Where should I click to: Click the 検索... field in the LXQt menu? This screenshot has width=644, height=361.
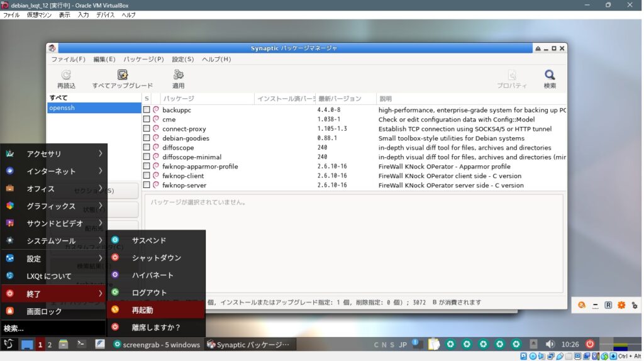point(53,328)
